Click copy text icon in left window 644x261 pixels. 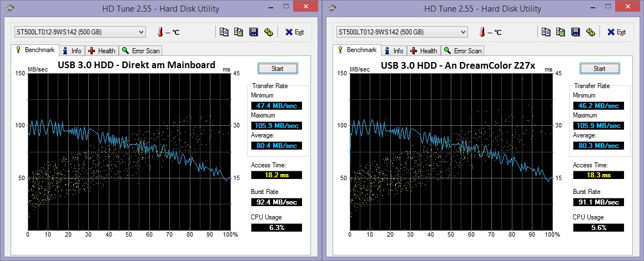click(224, 32)
